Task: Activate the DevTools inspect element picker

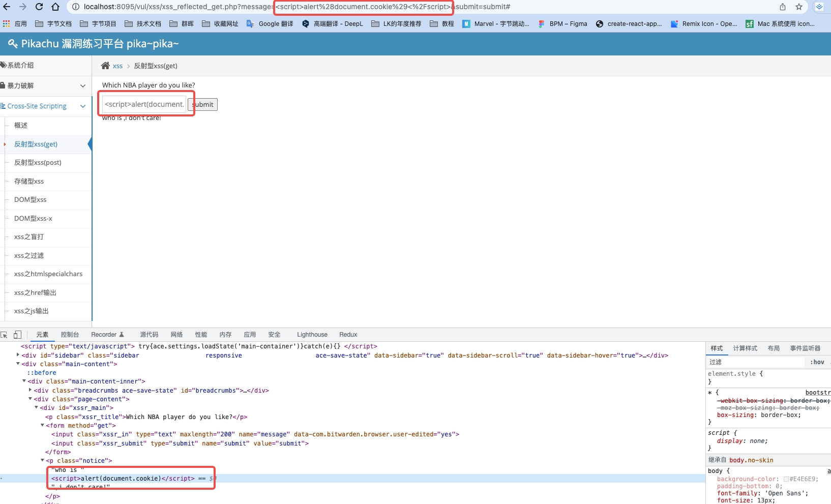Action: click(x=4, y=335)
